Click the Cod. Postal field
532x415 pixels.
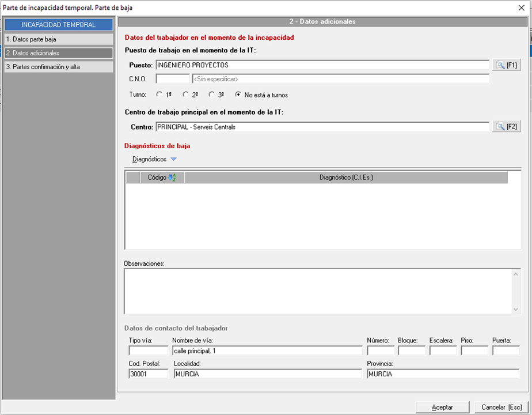point(148,373)
